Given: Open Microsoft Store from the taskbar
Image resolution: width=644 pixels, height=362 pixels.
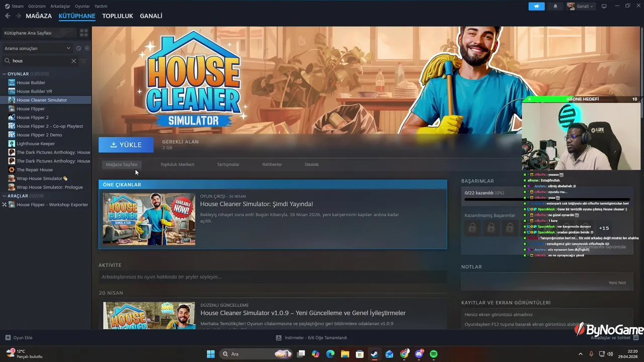Looking at the screenshot, I should pyautogui.click(x=360, y=354).
